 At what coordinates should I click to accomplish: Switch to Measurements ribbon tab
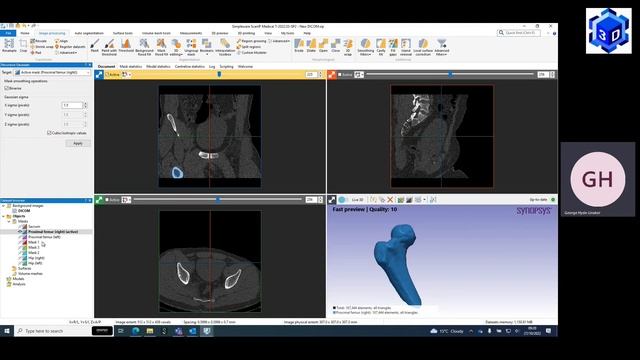[x=191, y=33]
